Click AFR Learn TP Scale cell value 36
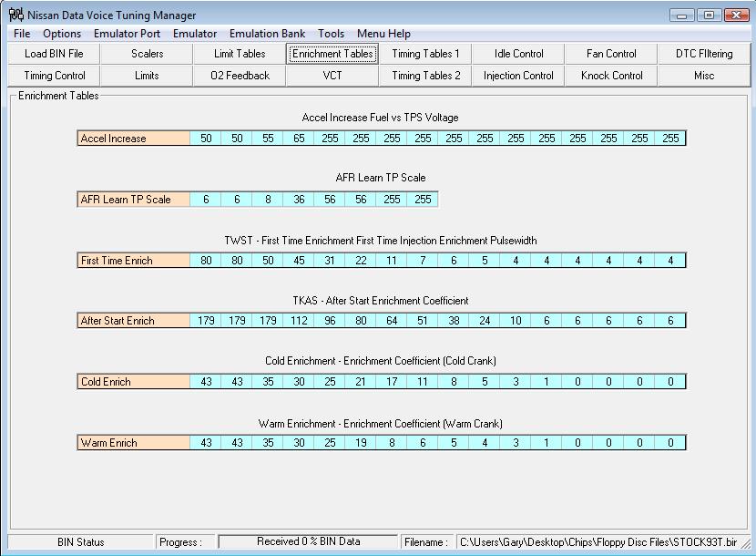Viewport: 756px width, 556px height. coord(299,200)
